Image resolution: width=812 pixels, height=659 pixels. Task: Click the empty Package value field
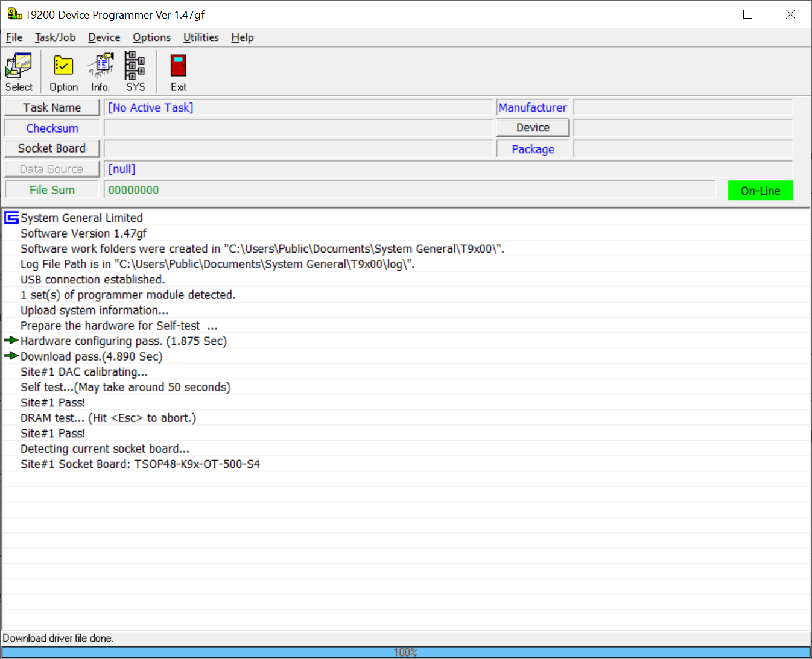coord(683,149)
